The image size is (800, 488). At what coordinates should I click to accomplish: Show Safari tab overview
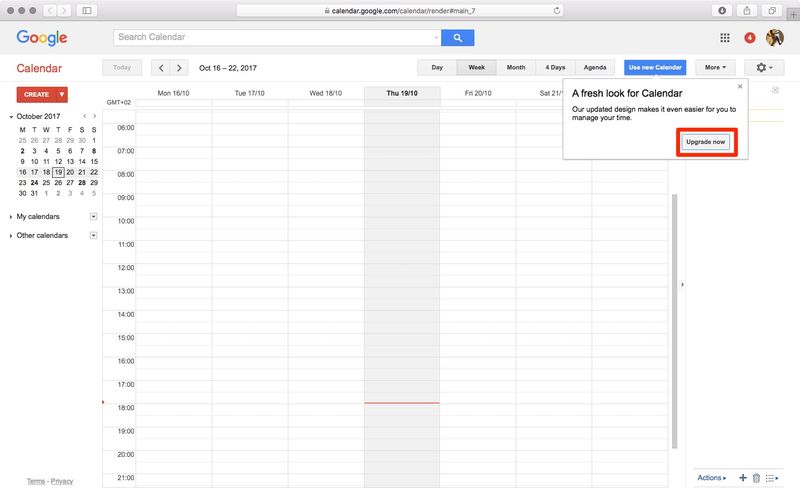tap(772, 10)
